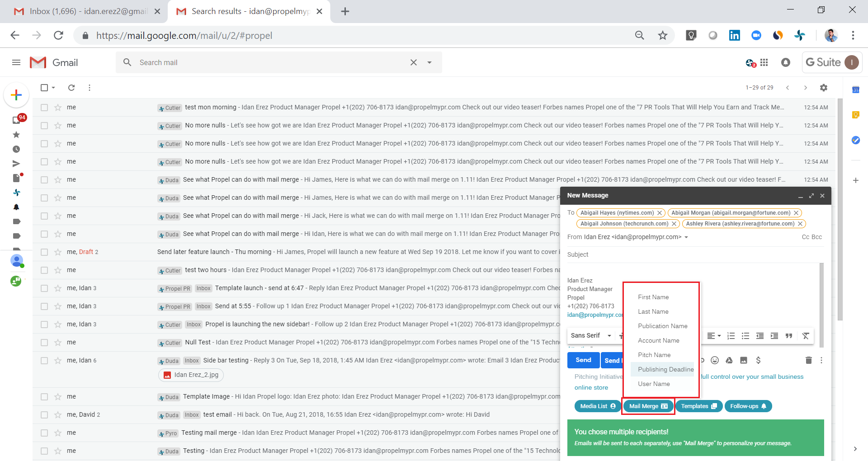Open the text alignment dropdown
Viewport: 868px width, 461px height.
[x=714, y=336]
